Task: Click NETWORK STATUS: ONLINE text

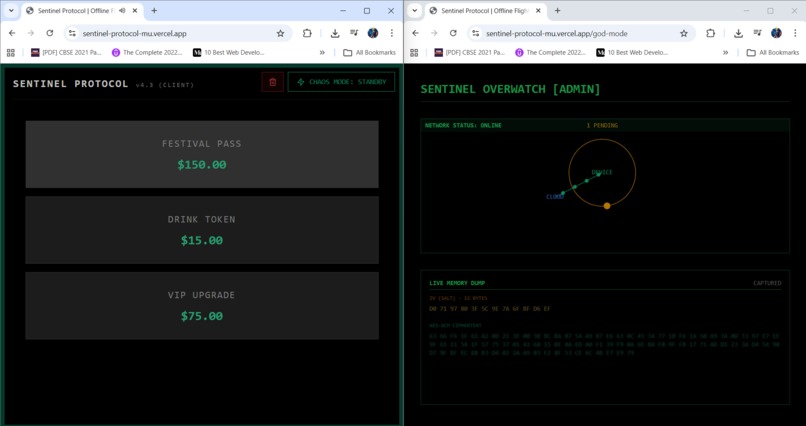Action: tap(463, 125)
